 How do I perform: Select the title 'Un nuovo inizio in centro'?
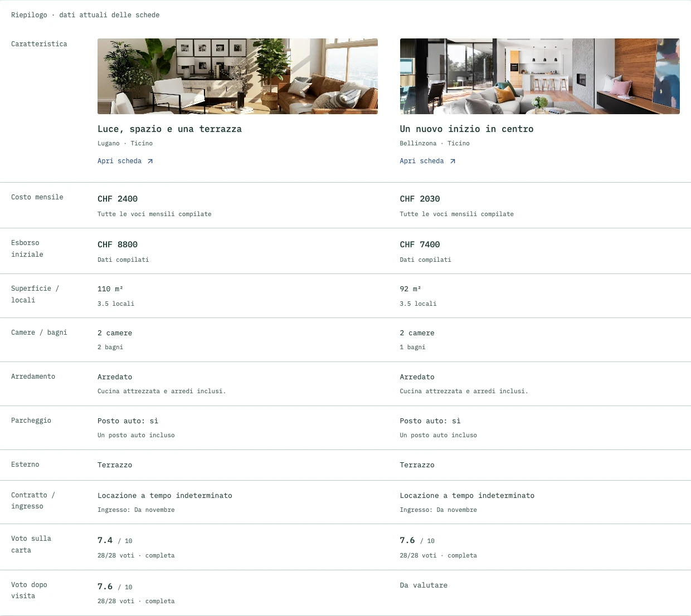(x=466, y=129)
